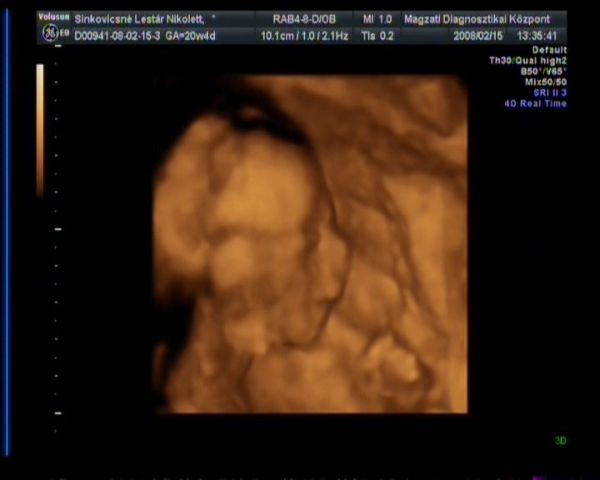Click the 13:35:41 time display
600x480 pixels.
point(540,35)
